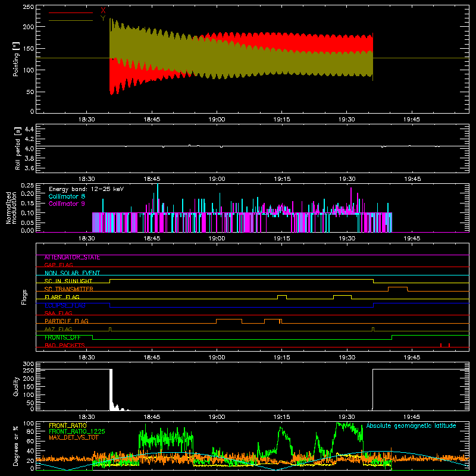Viewport: 476px width, 476px height.
Task: Click the BAD_PACKETS spikes near 19:52
Action: click(x=445, y=345)
